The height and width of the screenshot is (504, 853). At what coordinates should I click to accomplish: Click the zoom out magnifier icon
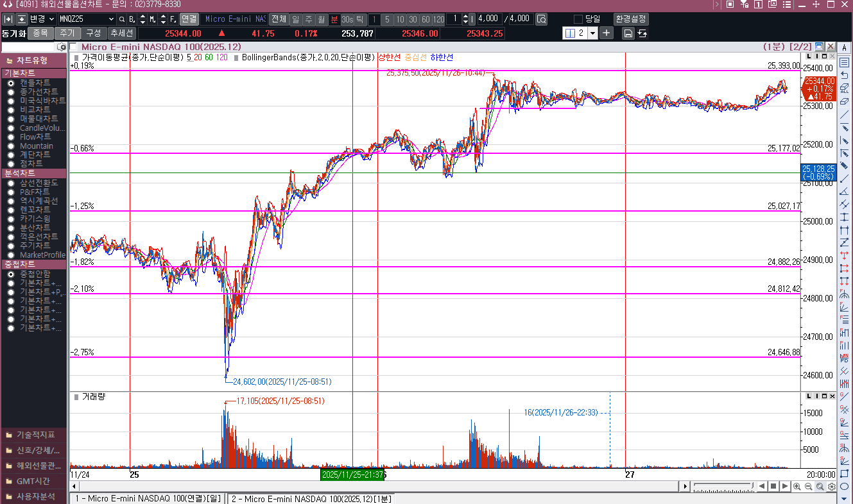coord(808,487)
